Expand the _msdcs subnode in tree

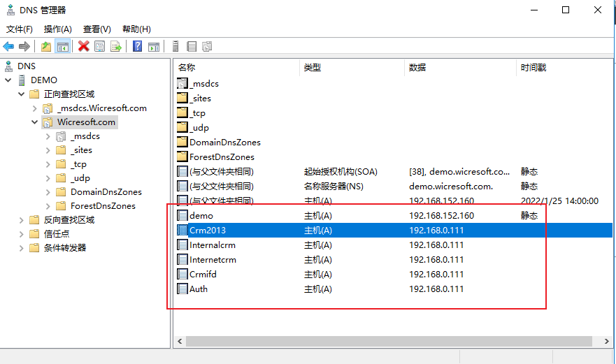(x=48, y=136)
